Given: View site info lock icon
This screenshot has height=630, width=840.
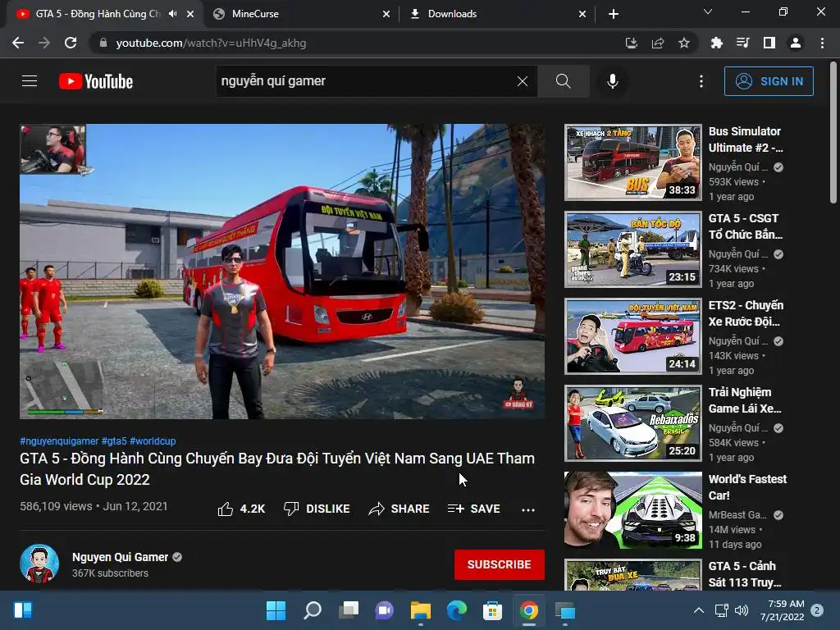Looking at the screenshot, I should 103,43.
